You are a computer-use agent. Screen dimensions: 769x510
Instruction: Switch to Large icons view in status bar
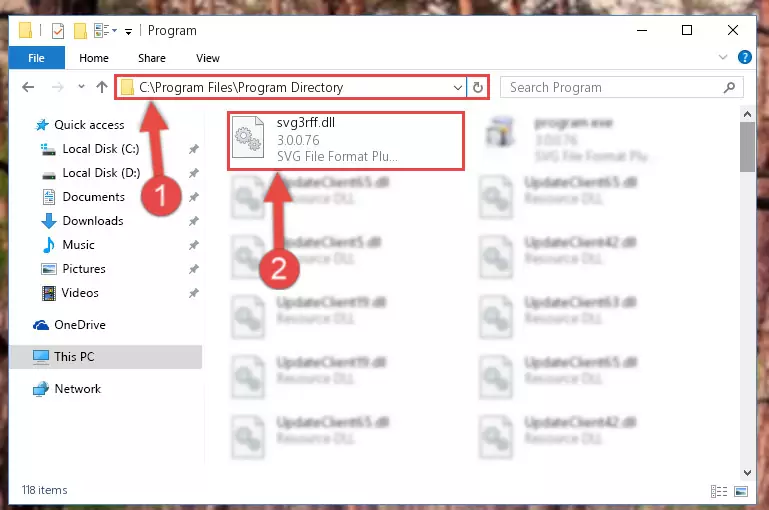click(741, 491)
